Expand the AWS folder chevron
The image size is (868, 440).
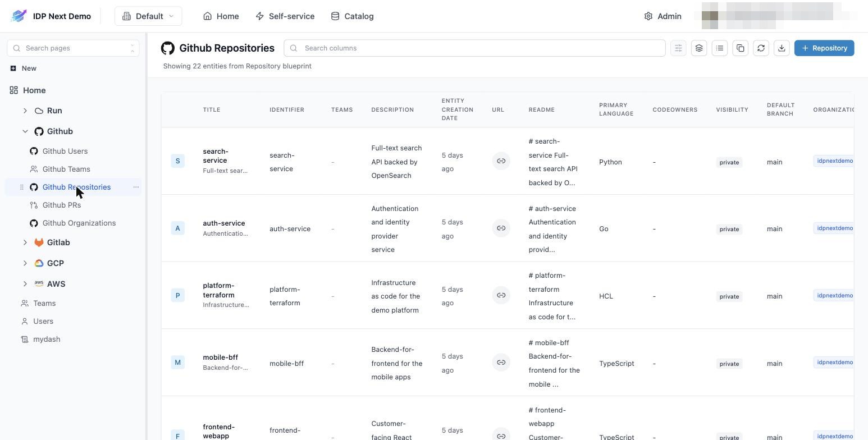click(x=25, y=284)
